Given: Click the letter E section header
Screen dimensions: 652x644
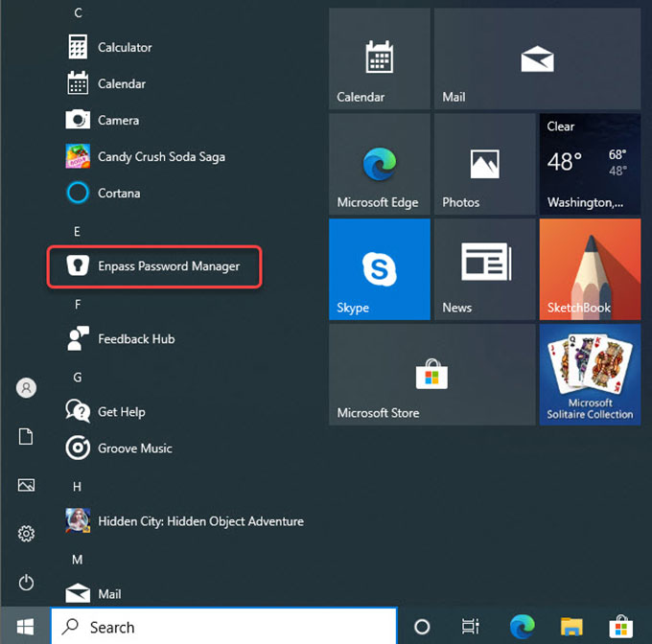Looking at the screenshot, I should [x=77, y=231].
